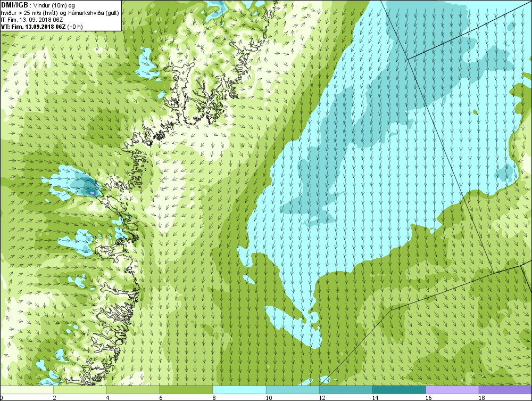The image size is (532, 401).
Task: Click the legend tick label '2'
Action: (55, 398)
